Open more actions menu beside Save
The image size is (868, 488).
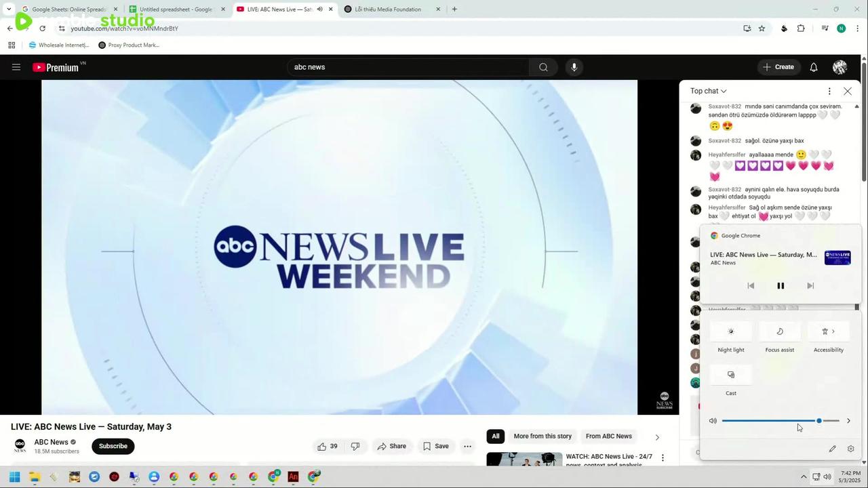pos(467,446)
